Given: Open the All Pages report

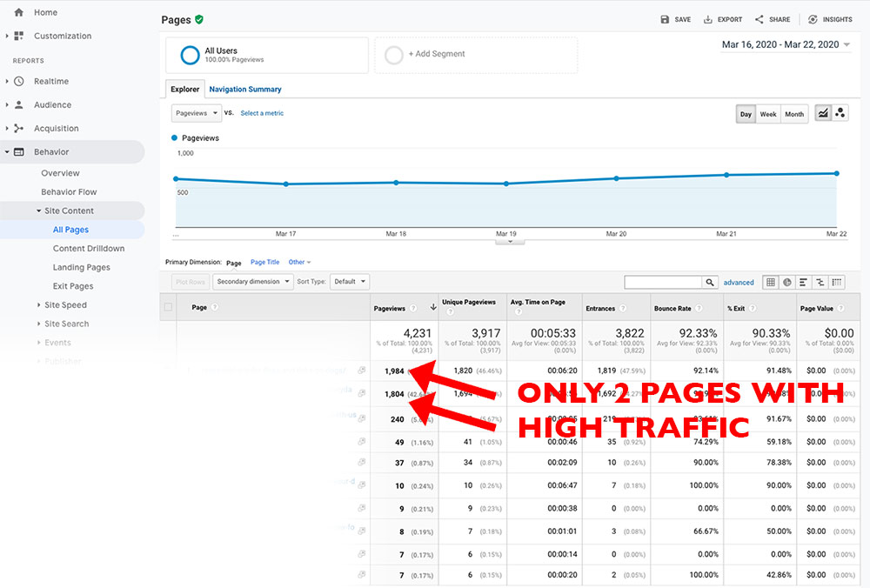Looking at the screenshot, I should (70, 230).
